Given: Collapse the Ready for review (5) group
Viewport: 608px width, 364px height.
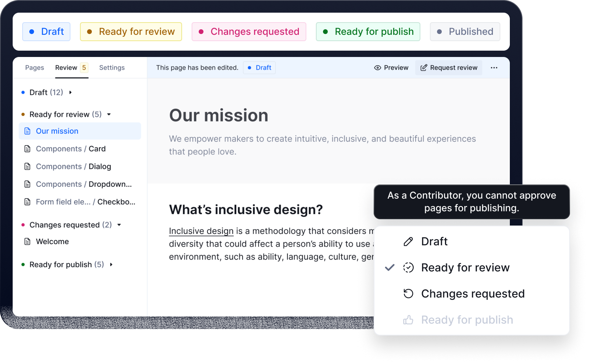Looking at the screenshot, I should pyautogui.click(x=109, y=114).
